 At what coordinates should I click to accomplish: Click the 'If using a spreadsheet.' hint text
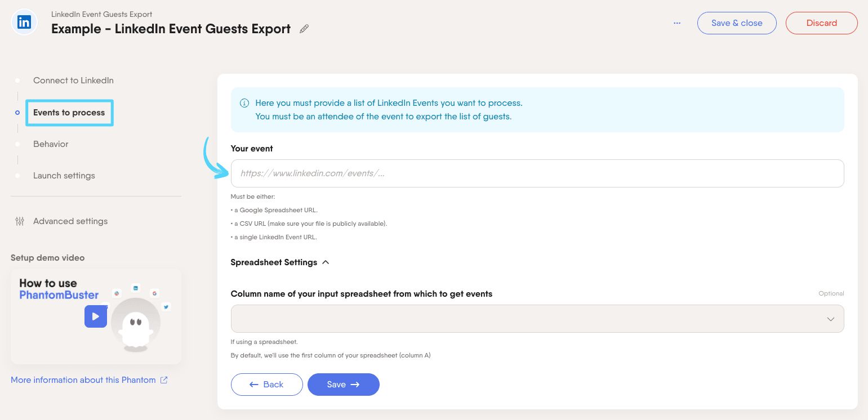coord(264,342)
